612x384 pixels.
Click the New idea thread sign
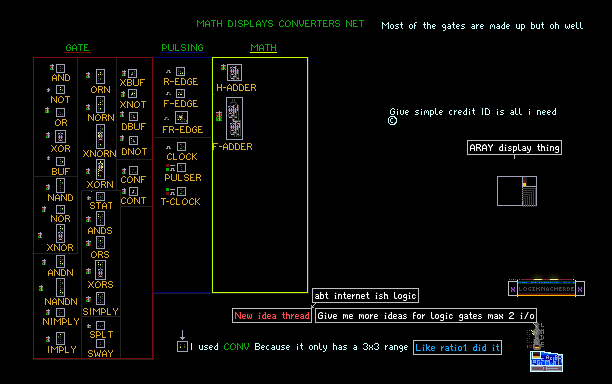pyautogui.click(x=272, y=315)
